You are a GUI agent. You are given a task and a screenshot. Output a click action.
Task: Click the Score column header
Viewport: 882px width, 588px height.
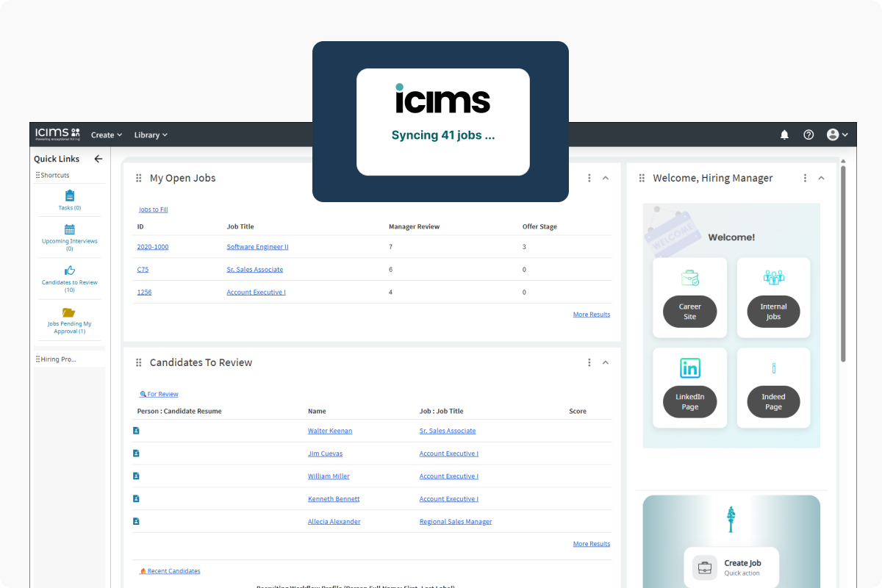[578, 411]
